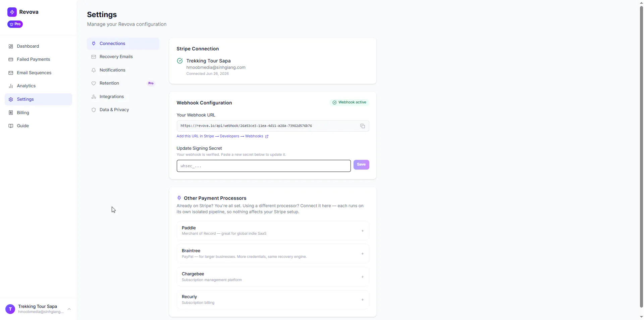Viewport: 644px width, 320px height.
Task: Click the Retention heart icon
Action: click(x=94, y=83)
